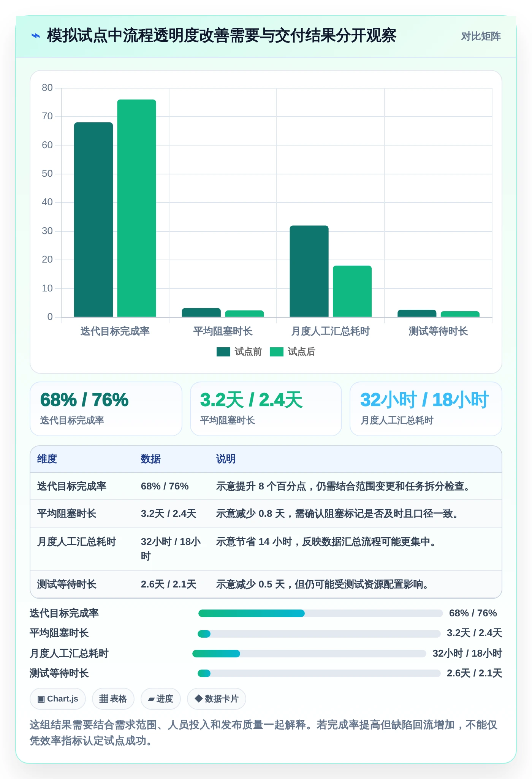Click the 试点前 bar for 迭代目标完成率

pos(93,220)
